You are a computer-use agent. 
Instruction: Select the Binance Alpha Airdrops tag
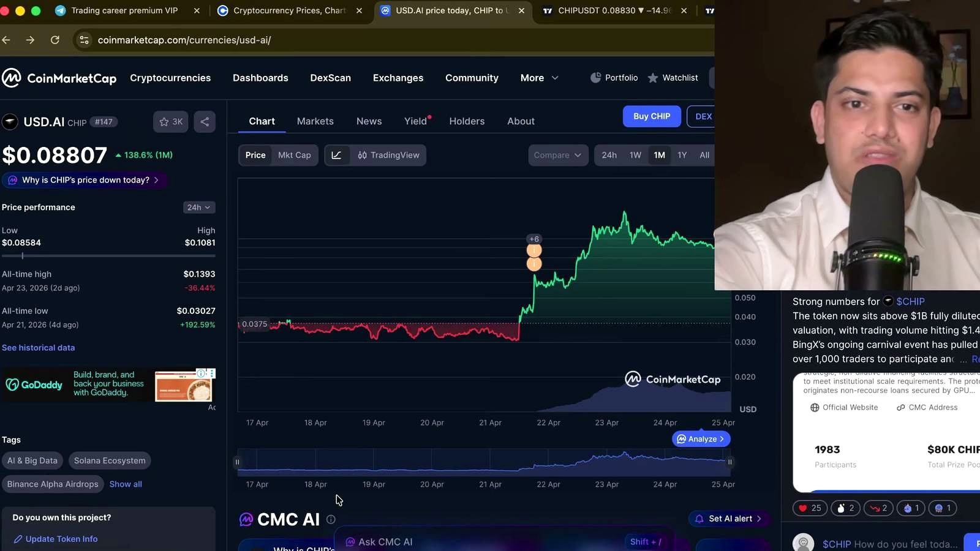click(53, 484)
